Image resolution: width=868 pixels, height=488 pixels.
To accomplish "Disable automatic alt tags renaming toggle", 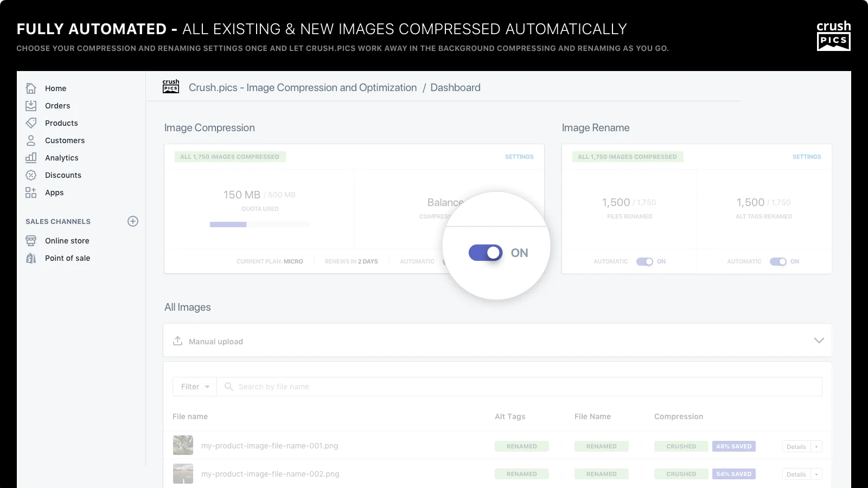I will (778, 261).
